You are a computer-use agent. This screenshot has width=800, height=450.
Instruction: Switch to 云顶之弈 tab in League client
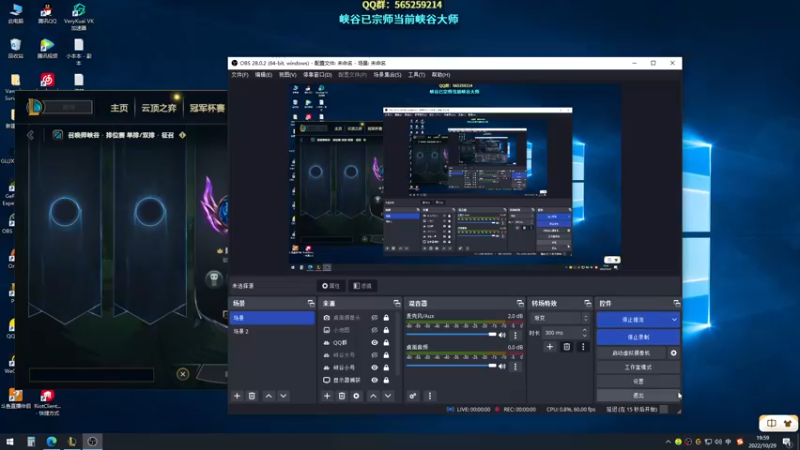pos(159,108)
